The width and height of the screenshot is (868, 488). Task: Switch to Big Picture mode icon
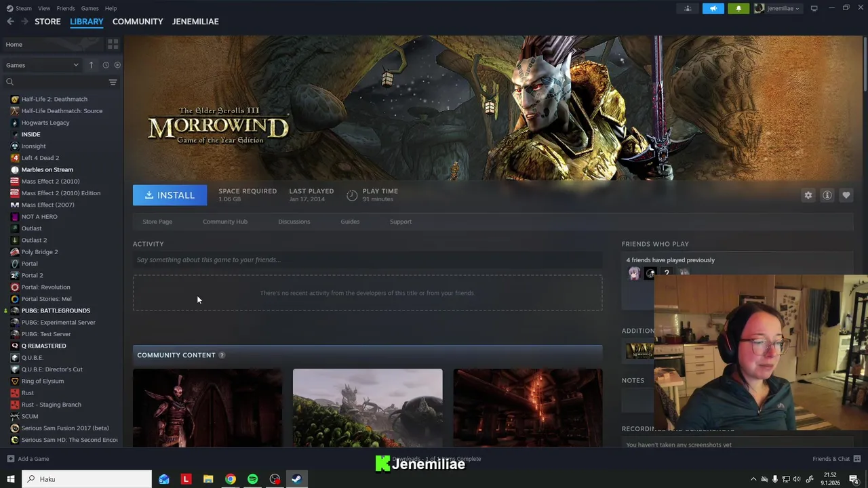[x=814, y=8]
